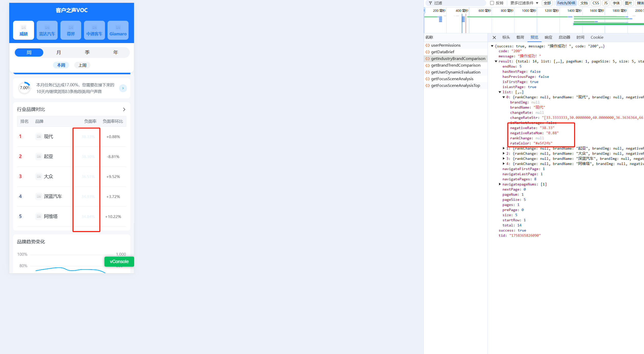This screenshot has height=354, width=644.
Task: Expand the navigatepageNums array
Action: (500, 184)
